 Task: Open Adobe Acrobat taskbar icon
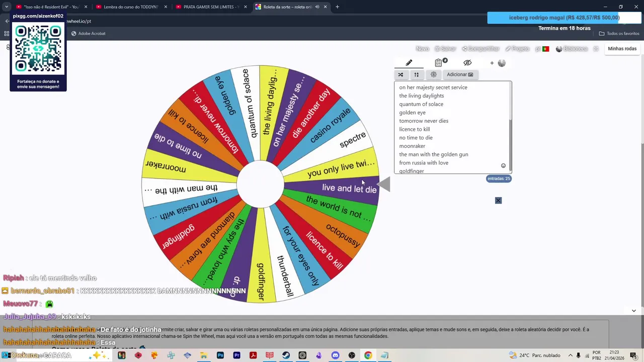pyautogui.click(x=253, y=355)
